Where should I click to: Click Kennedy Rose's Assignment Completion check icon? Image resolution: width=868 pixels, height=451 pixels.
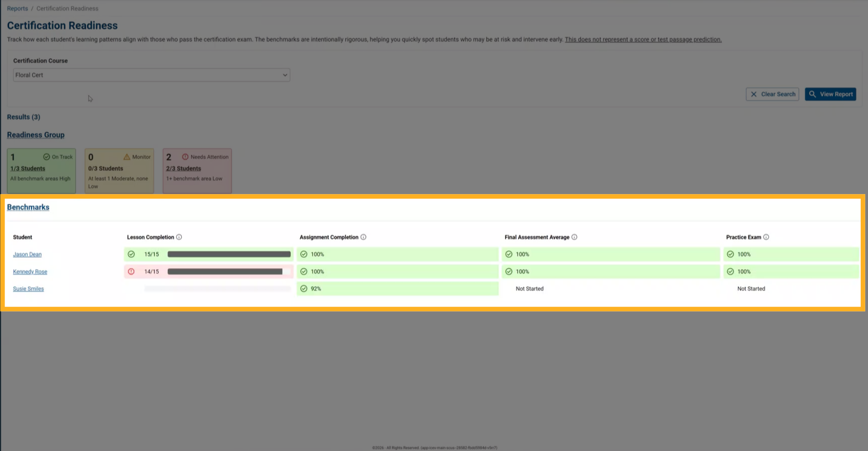tap(304, 271)
